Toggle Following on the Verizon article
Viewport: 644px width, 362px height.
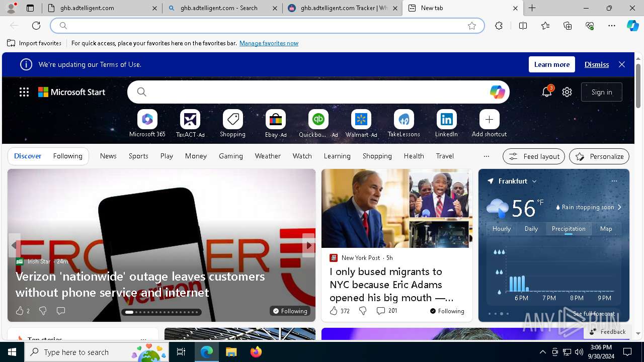click(290, 311)
